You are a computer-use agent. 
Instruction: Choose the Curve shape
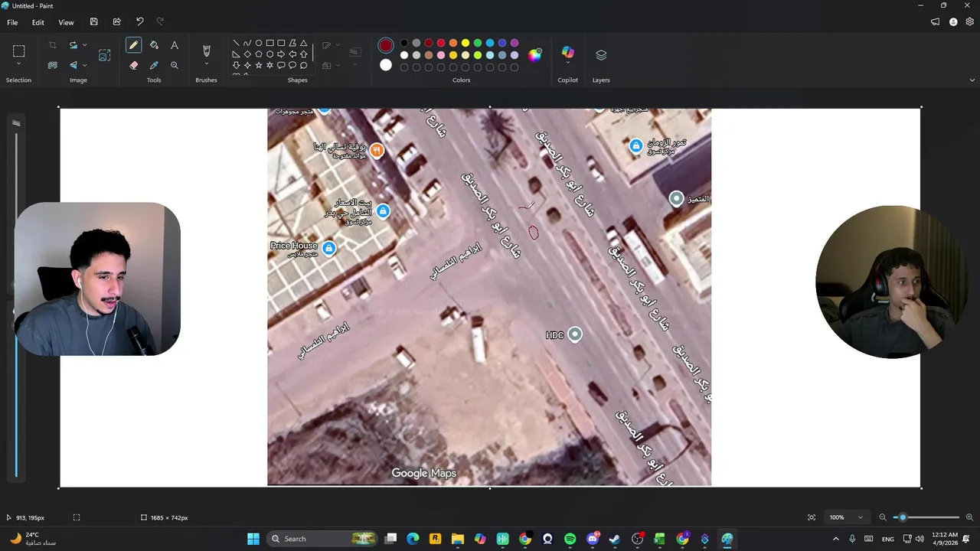[247, 43]
